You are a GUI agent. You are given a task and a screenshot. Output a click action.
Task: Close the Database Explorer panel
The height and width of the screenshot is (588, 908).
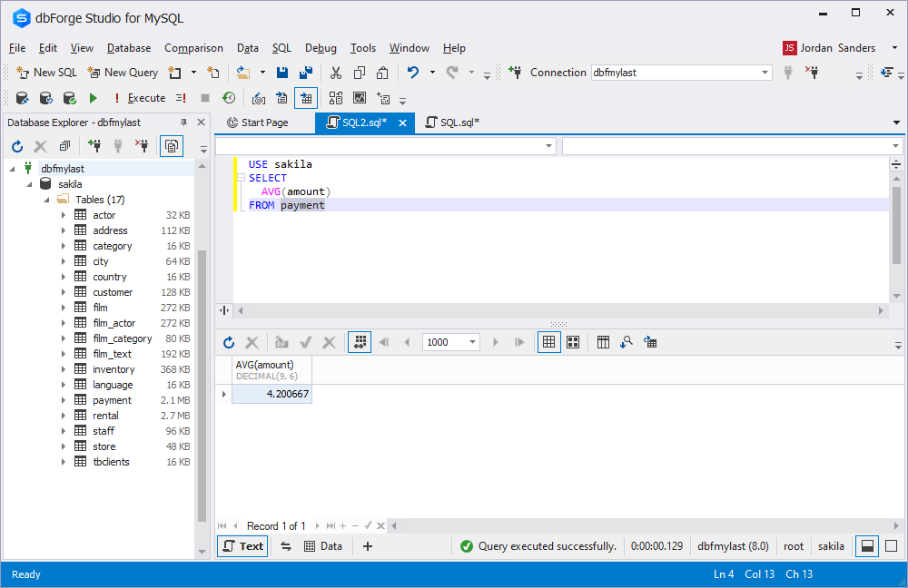pyautogui.click(x=201, y=122)
